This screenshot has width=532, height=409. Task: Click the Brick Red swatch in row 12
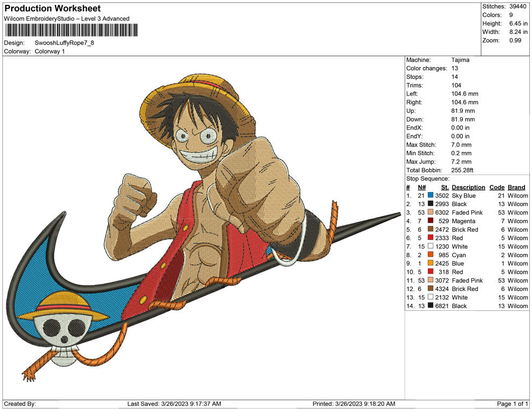(430, 288)
